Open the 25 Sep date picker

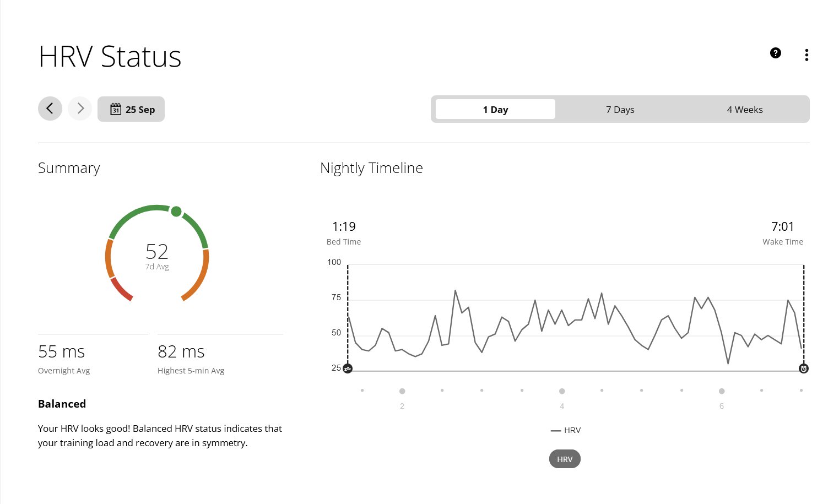131,109
